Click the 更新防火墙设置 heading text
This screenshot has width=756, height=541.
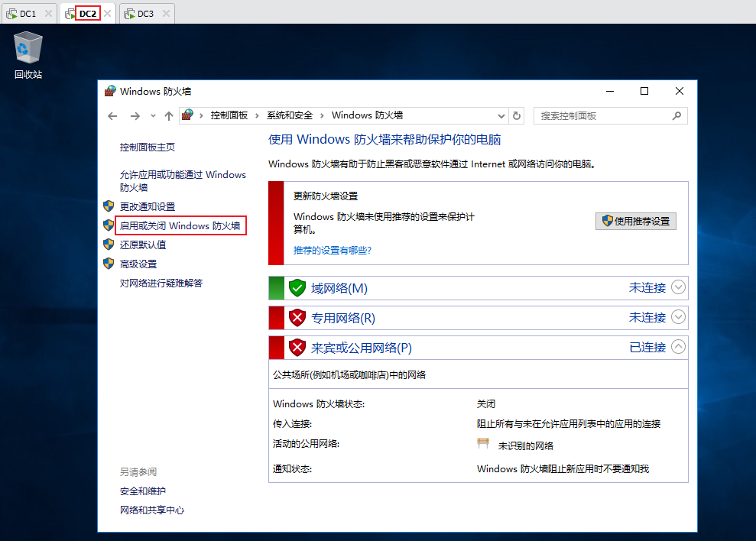click(x=326, y=196)
